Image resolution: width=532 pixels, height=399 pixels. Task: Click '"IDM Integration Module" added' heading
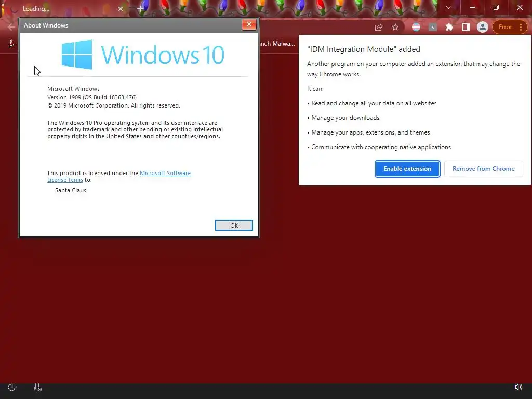pyautogui.click(x=363, y=49)
